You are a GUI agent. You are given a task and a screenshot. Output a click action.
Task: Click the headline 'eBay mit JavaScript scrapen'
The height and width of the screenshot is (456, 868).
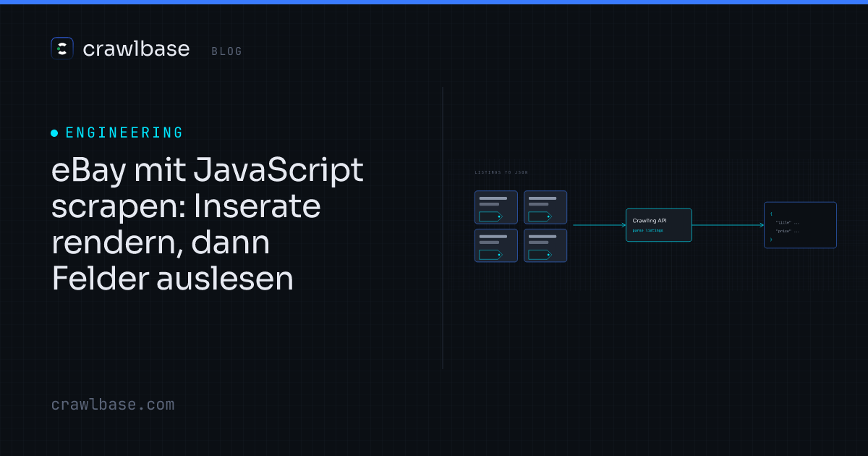pos(208,225)
